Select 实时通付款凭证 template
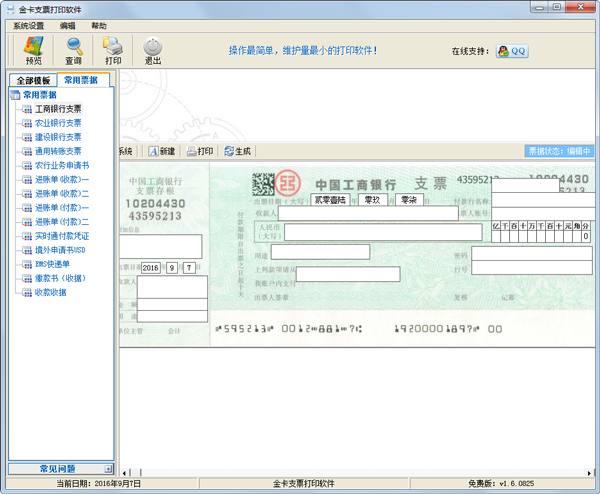The height and width of the screenshot is (494, 600). (x=62, y=236)
